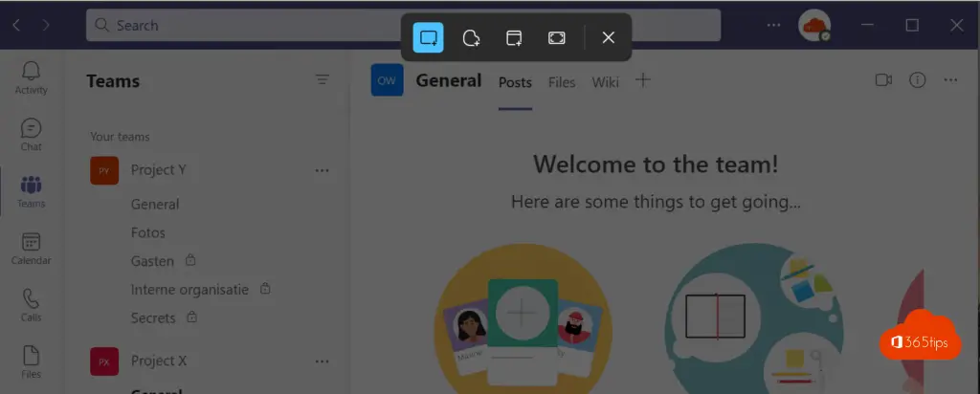Open the General channel under Project Y

click(155, 205)
